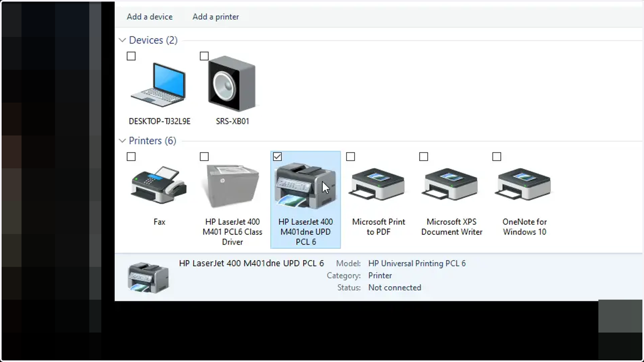
Task: Click the Devices (2) group header text
Action: click(153, 40)
